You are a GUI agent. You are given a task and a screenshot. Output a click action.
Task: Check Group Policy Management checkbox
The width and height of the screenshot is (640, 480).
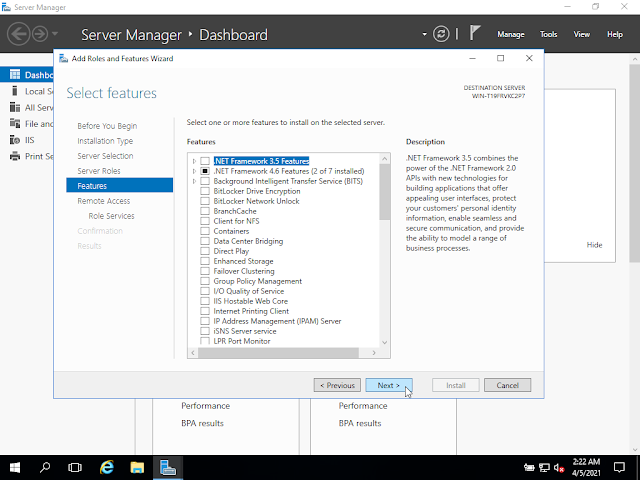(x=205, y=281)
